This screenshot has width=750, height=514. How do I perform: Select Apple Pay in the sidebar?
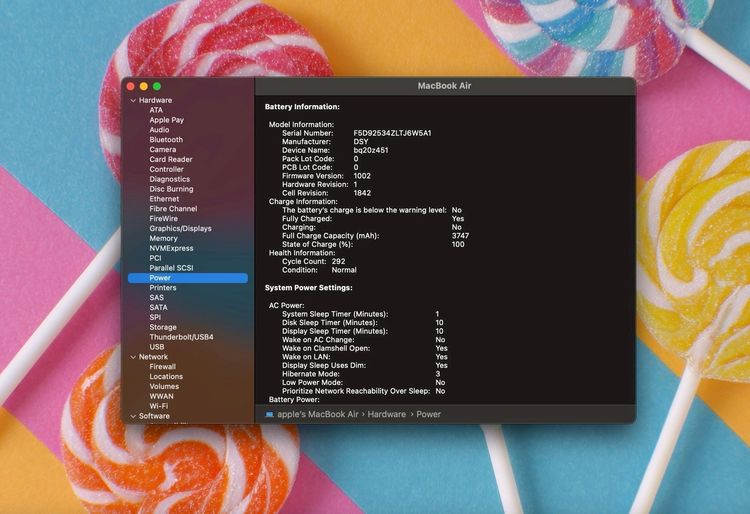tap(166, 120)
